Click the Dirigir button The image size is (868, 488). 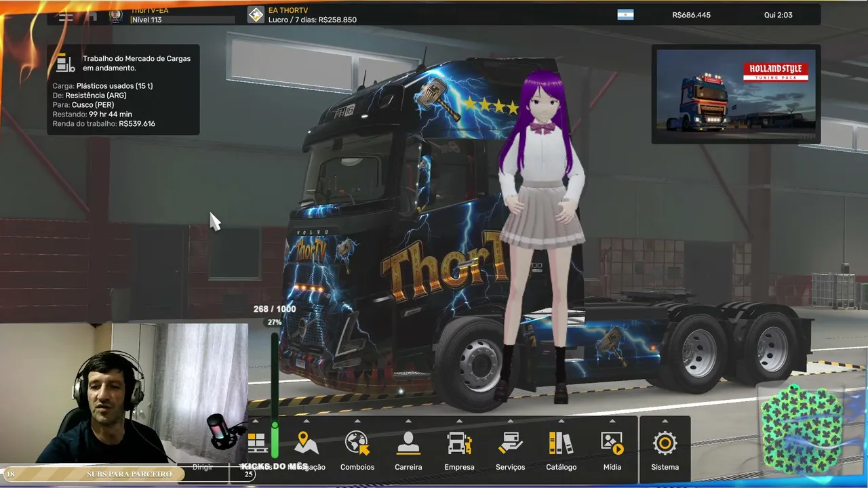click(203, 467)
